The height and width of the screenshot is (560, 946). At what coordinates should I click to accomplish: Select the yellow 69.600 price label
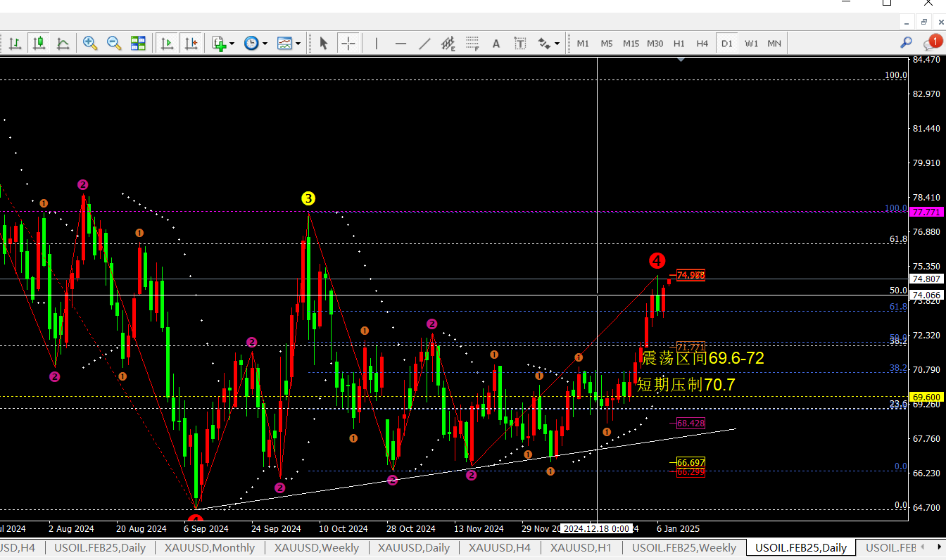click(x=926, y=397)
